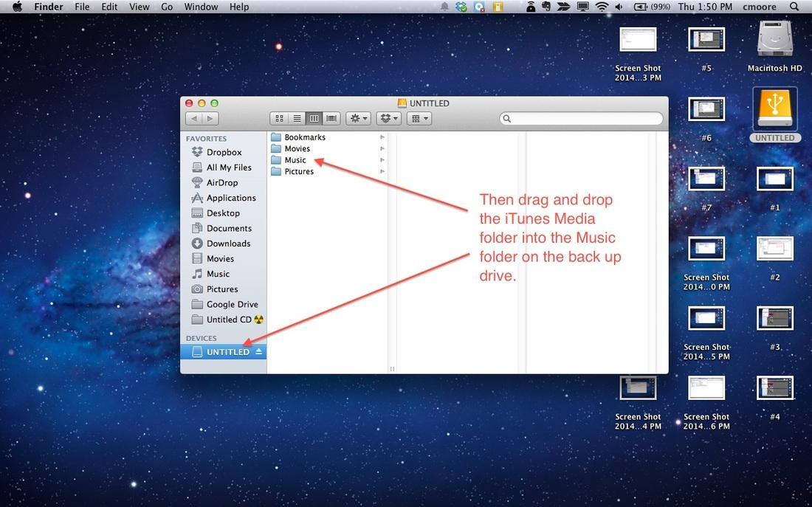Select Downloads in Favorites sidebar

228,244
